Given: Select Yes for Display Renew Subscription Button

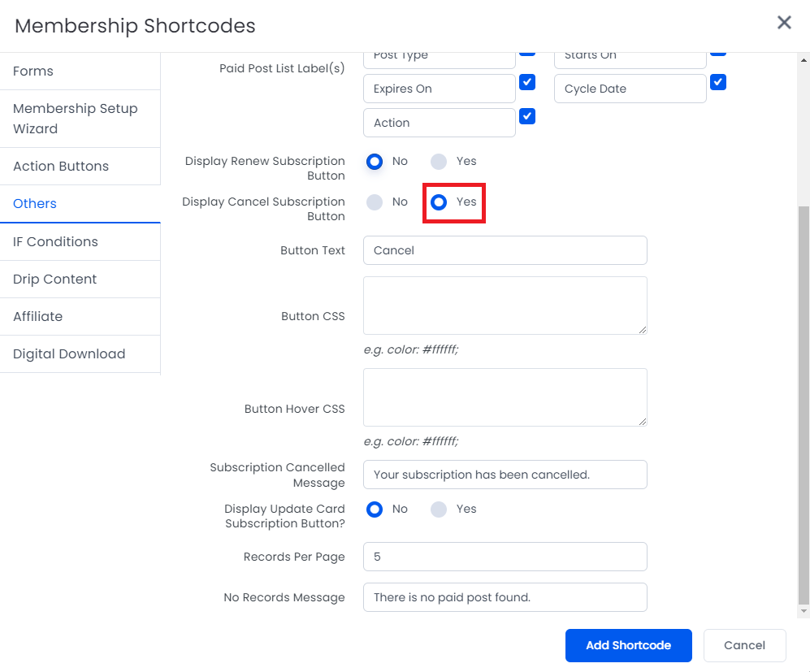Looking at the screenshot, I should (439, 162).
